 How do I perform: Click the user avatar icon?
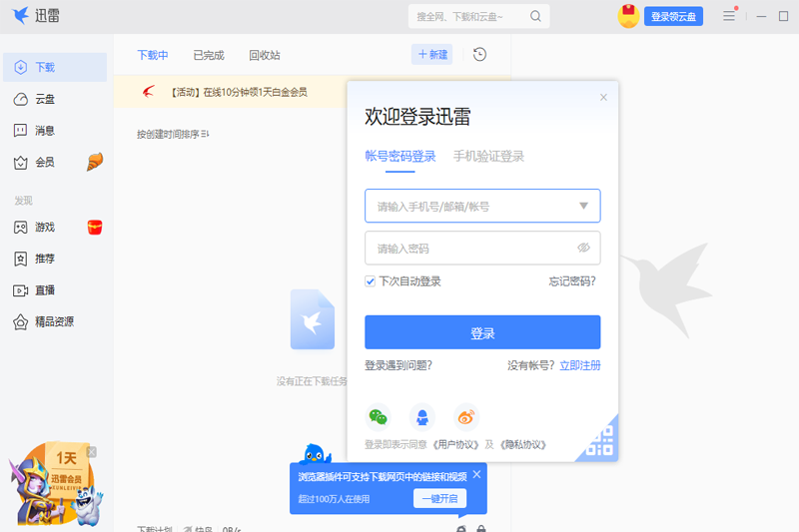pos(628,16)
